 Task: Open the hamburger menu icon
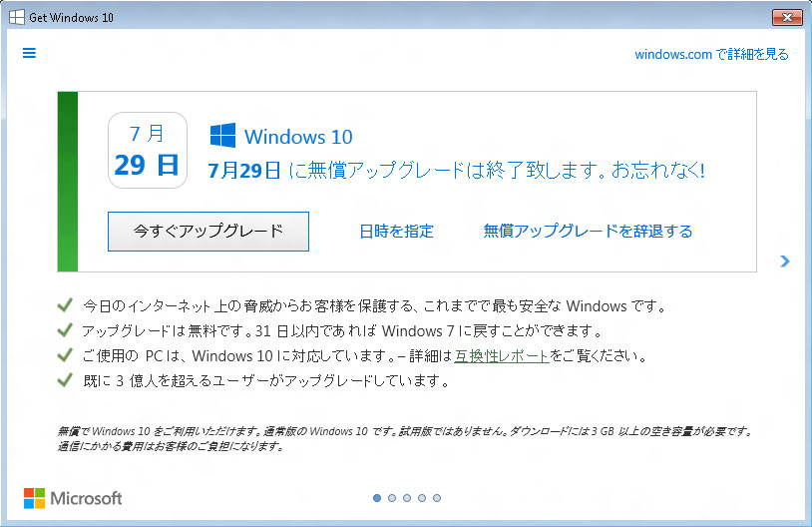pos(29,54)
